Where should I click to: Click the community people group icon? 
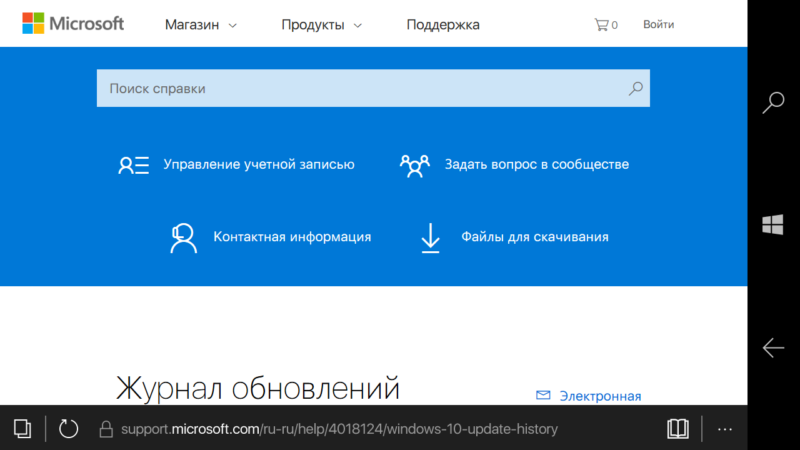coord(414,166)
